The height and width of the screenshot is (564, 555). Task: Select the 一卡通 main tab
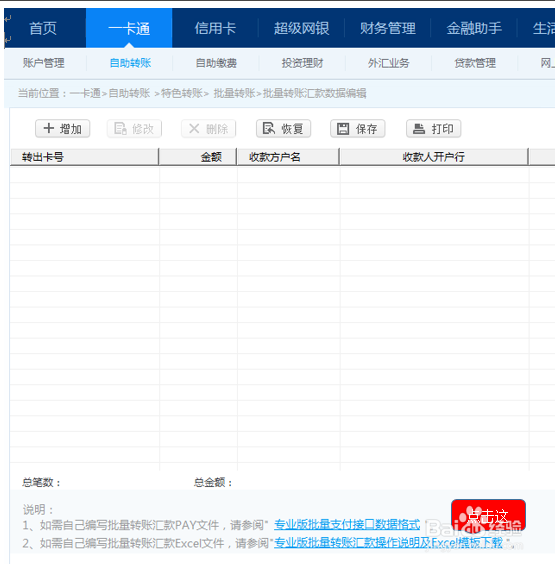(129, 28)
